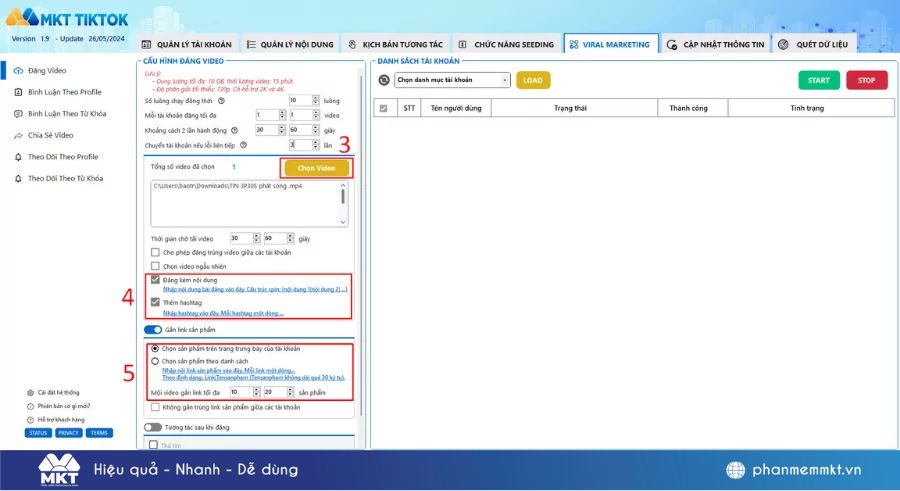Click first stepper of Thời gian chờ tải video
900x491 pixels.
click(257, 238)
